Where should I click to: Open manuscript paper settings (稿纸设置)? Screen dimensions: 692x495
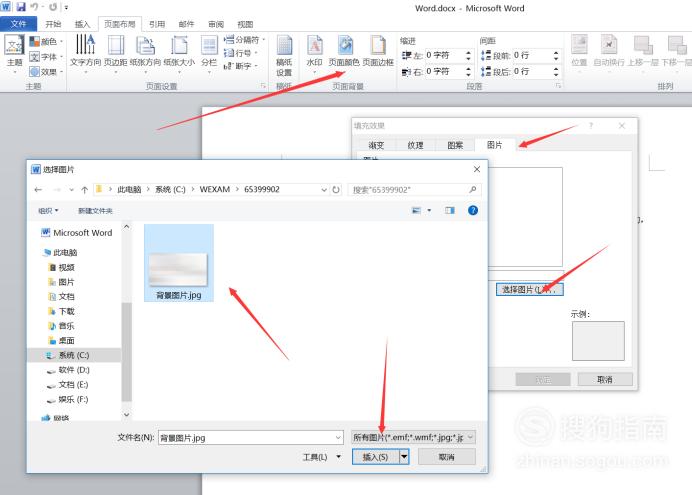pos(284,56)
